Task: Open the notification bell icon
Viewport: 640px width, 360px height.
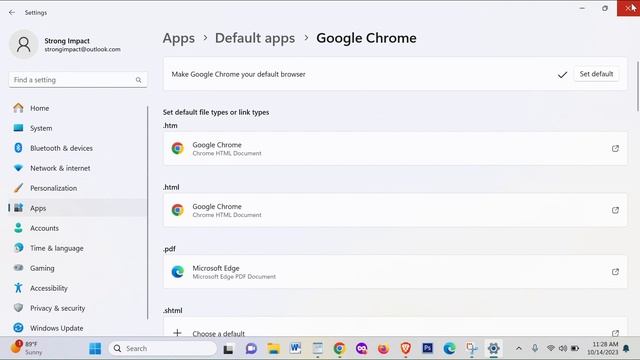Action: click(626, 349)
